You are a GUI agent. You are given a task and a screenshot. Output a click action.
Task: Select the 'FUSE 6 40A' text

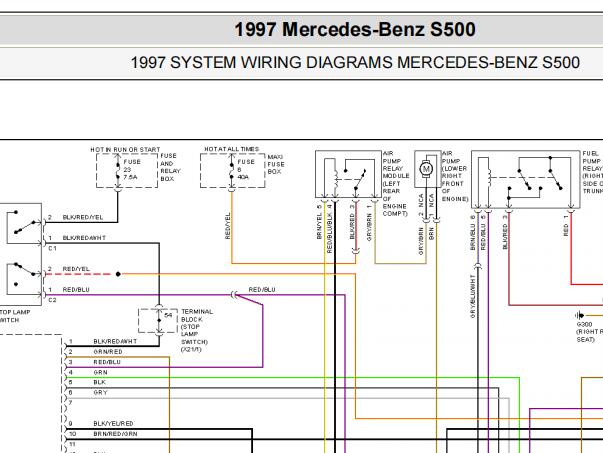(x=246, y=169)
